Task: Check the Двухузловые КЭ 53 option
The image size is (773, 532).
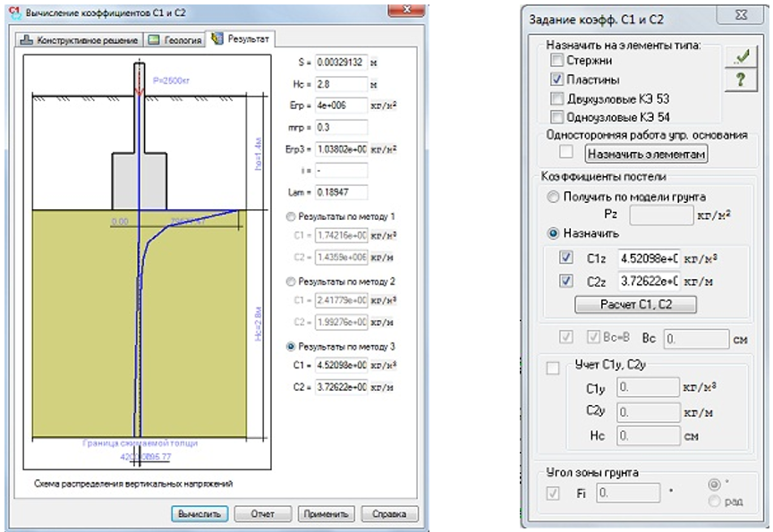Action: pyautogui.click(x=556, y=98)
